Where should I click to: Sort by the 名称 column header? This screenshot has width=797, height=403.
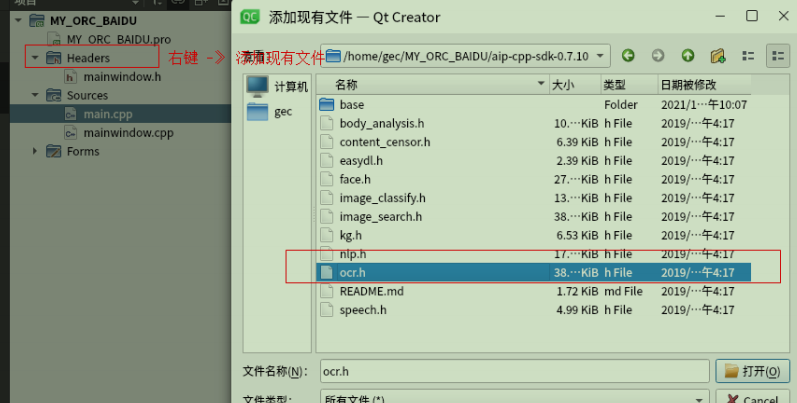click(432, 84)
